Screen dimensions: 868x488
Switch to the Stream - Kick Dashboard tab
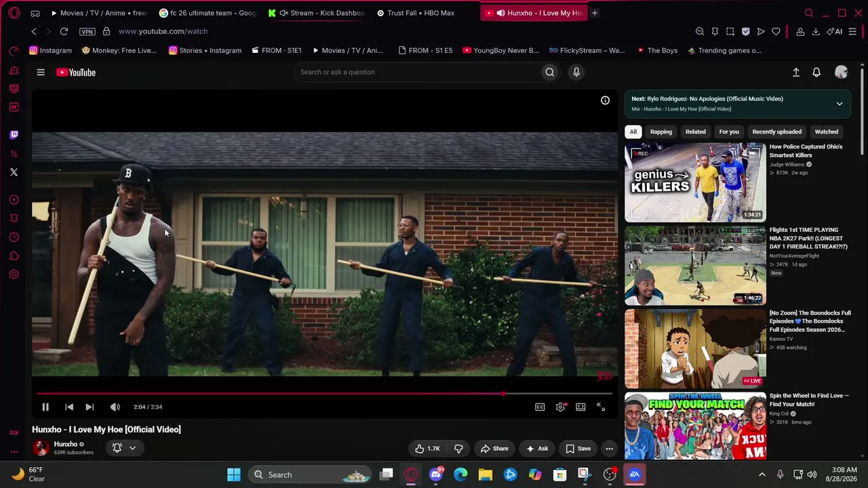coord(317,13)
